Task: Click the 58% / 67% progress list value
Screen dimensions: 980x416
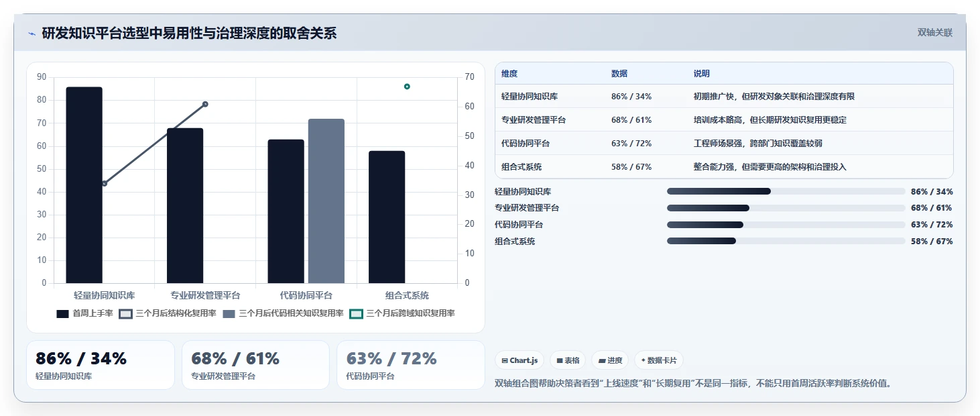Action: tap(932, 242)
